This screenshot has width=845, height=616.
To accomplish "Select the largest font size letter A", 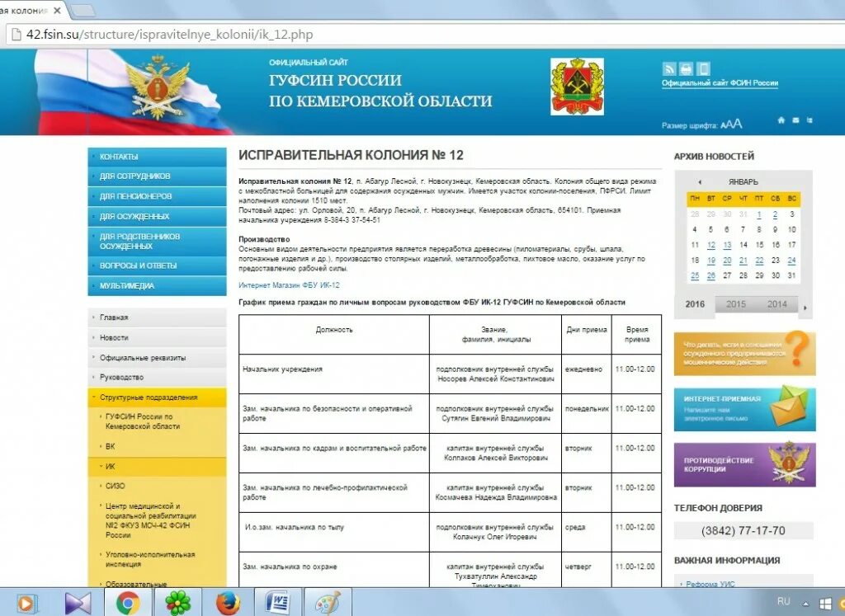I will click(737, 124).
